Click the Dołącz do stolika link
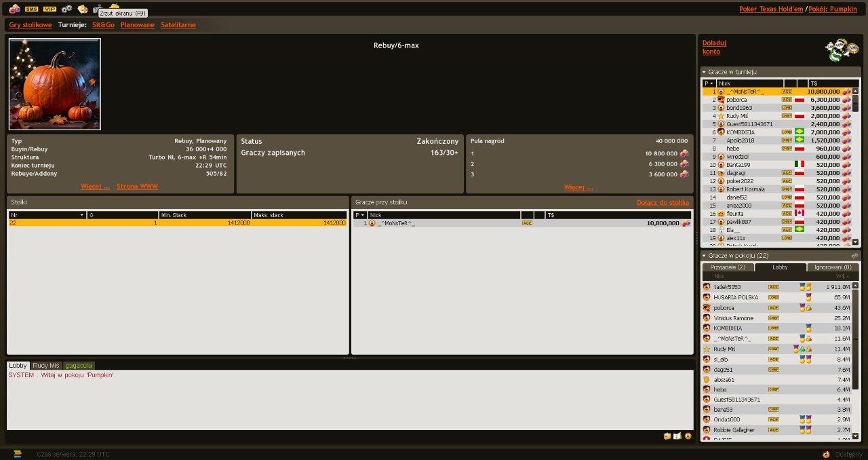This screenshot has width=868, height=460. point(663,202)
